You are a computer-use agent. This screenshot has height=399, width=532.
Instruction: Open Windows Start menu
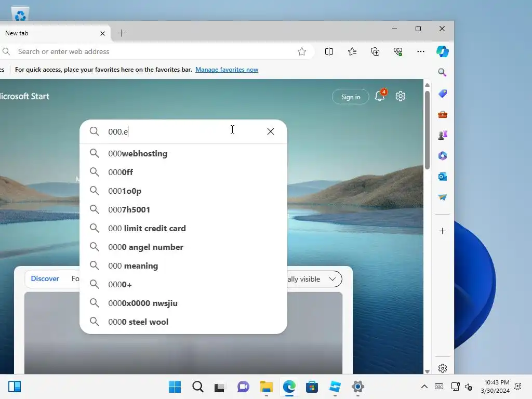[175, 387]
